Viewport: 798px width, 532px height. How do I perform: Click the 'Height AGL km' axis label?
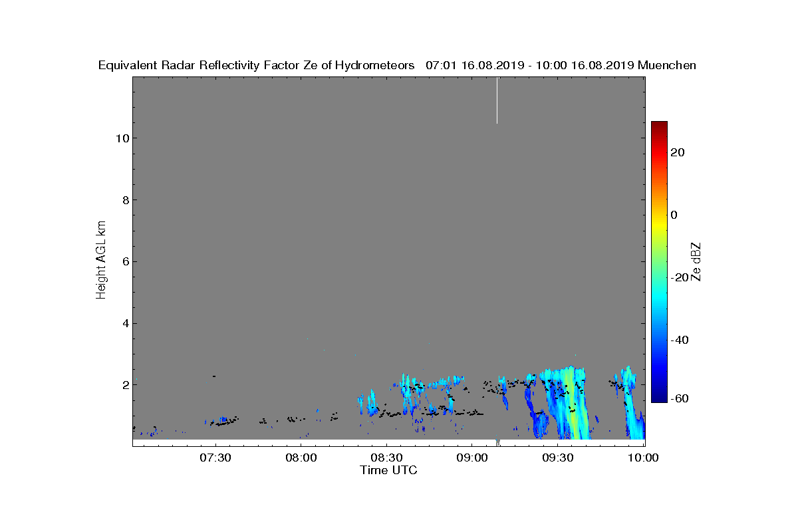point(101,261)
